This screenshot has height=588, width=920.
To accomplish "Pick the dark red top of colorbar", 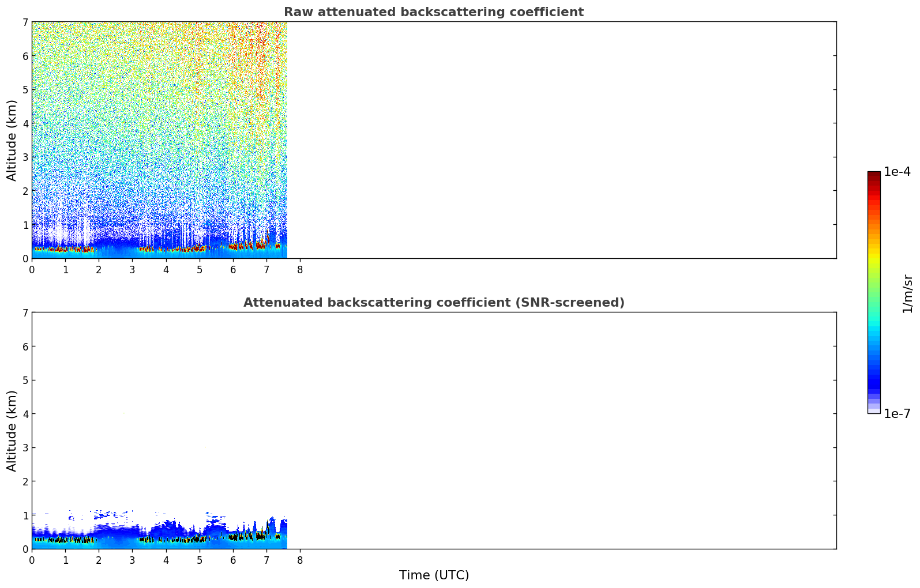I will tap(874, 175).
